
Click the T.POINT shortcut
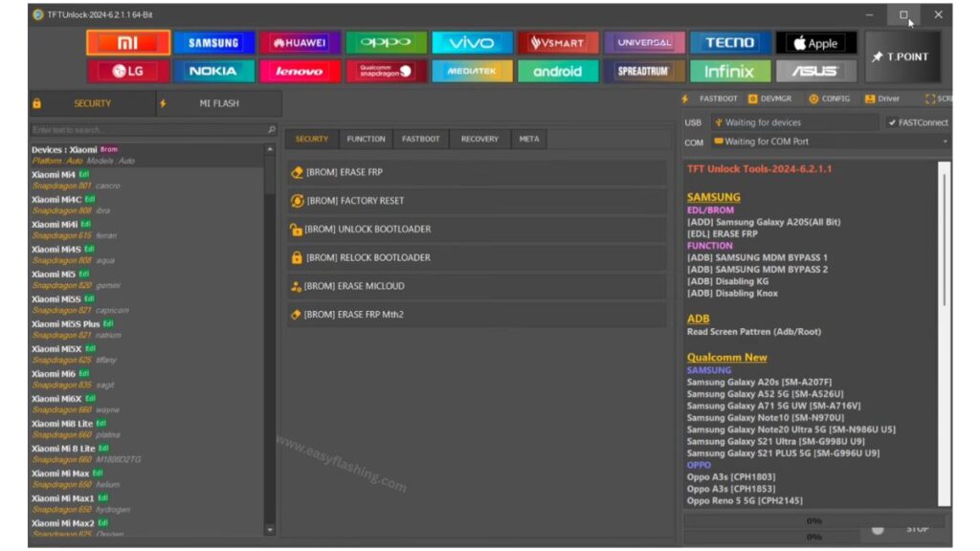click(902, 56)
